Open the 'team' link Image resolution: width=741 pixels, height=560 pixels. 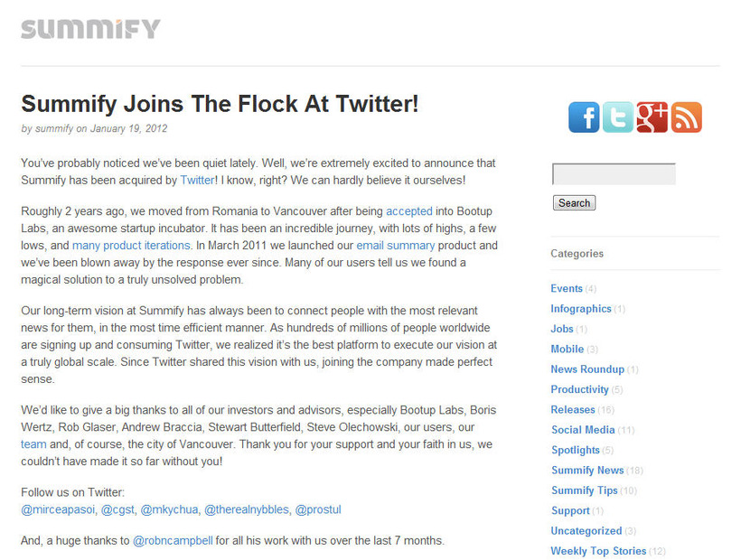pos(33,444)
